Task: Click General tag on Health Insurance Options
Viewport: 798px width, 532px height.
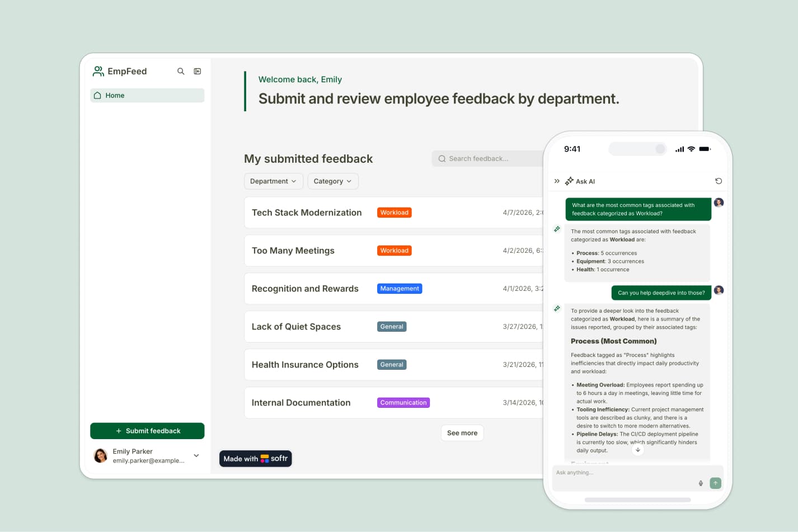Action: (x=392, y=365)
